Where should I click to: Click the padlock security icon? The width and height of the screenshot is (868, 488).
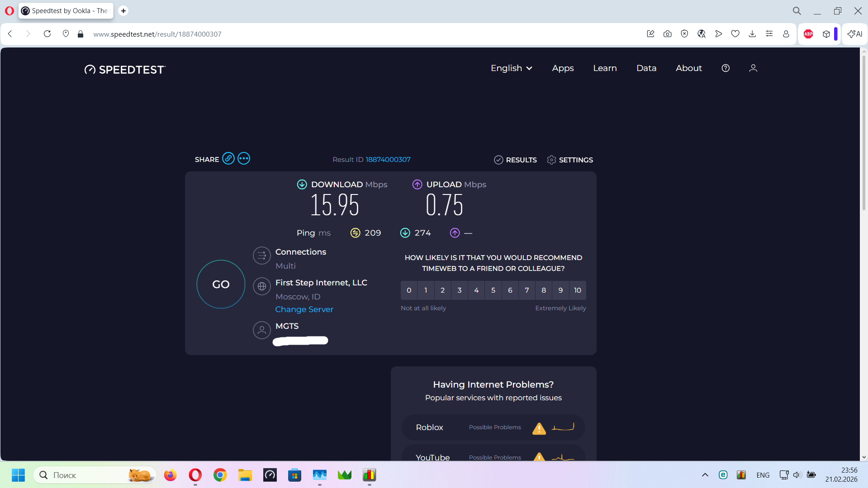click(81, 34)
